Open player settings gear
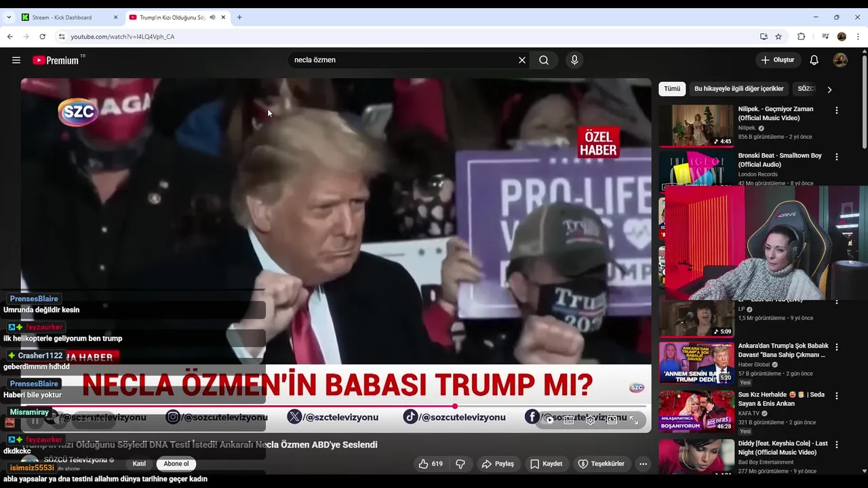Viewport: 868px width, 488px height. [591, 420]
